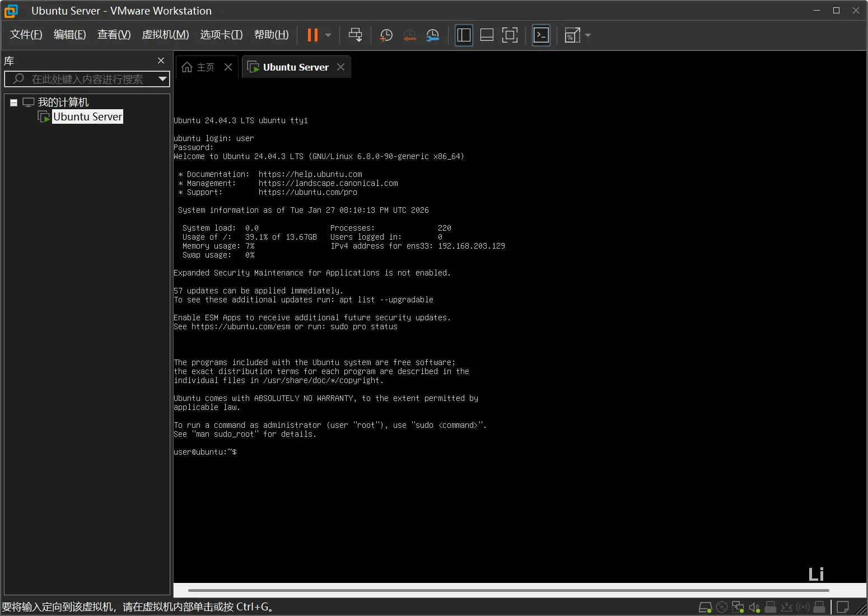Toggle the library sidebar panel view

point(464,35)
